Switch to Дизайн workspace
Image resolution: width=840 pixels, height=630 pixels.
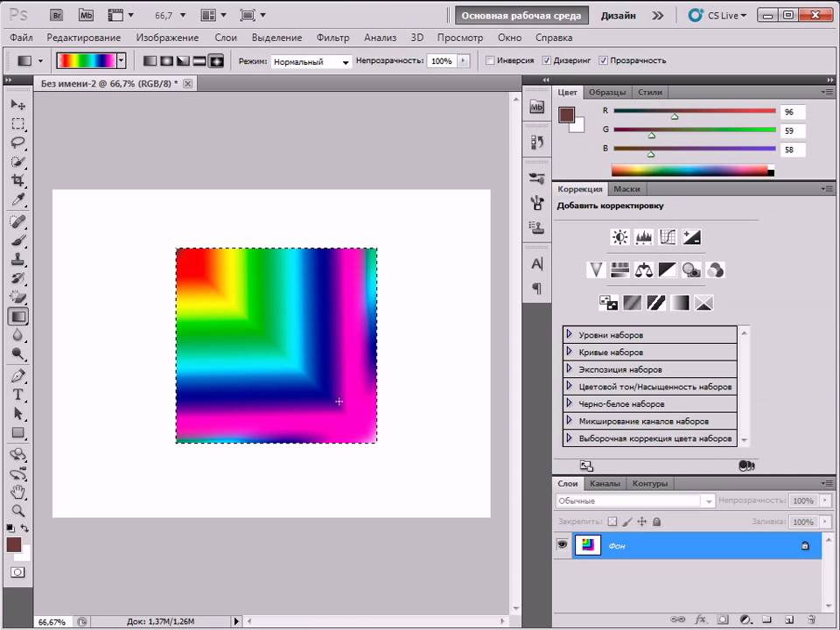click(618, 15)
